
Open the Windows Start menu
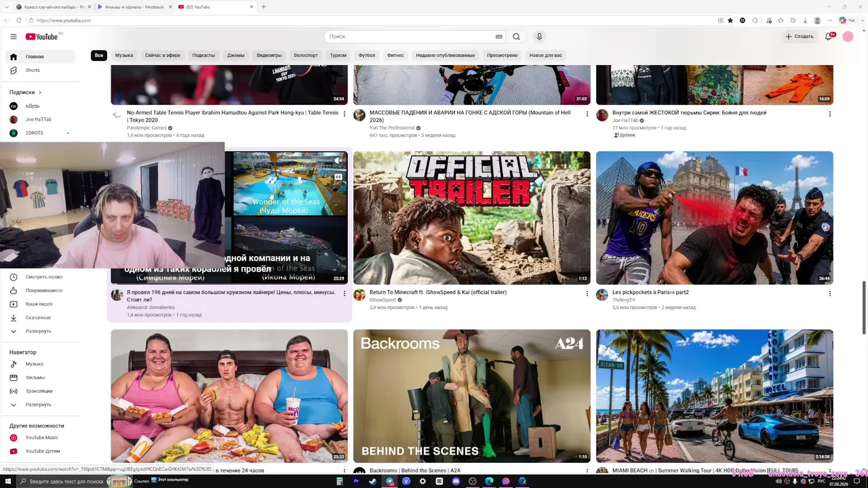pos(7,481)
